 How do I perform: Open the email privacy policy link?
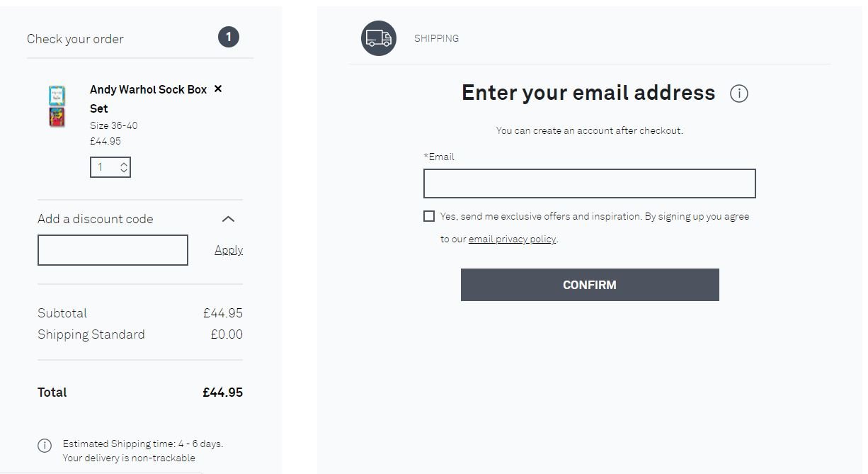point(513,239)
